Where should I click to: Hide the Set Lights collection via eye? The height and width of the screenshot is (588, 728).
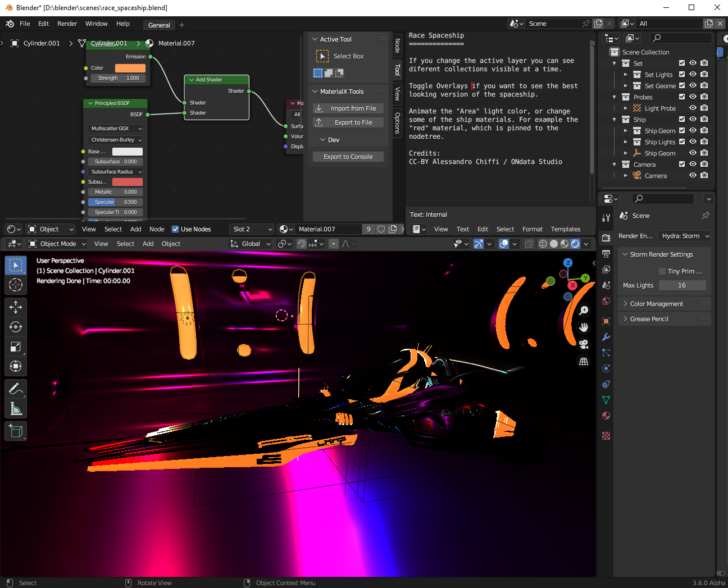693,75
